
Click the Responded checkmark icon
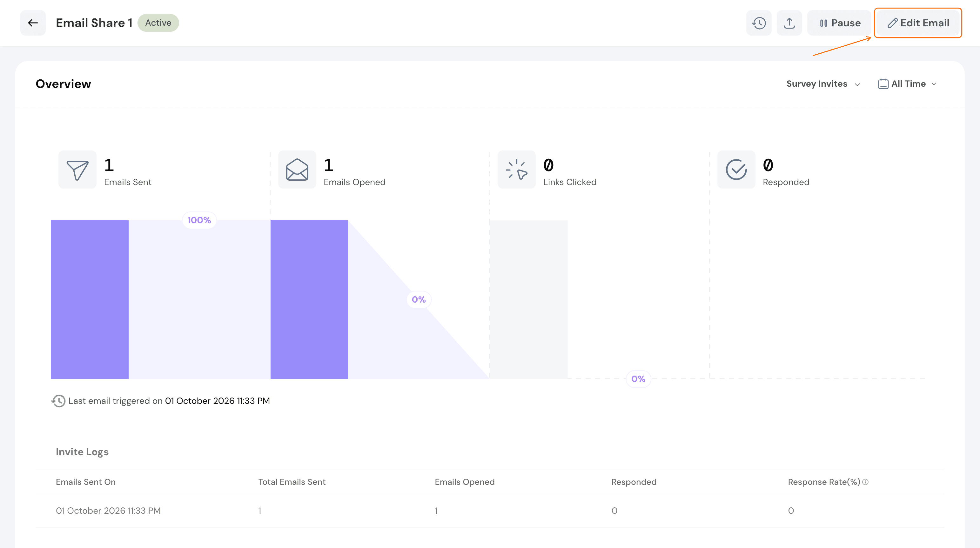(x=736, y=170)
